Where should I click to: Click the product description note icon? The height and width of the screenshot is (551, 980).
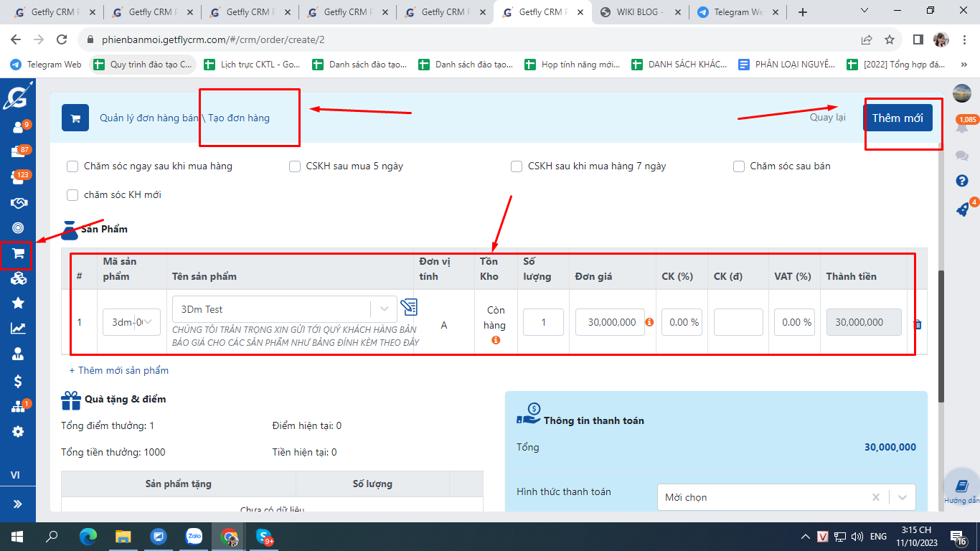(409, 307)
